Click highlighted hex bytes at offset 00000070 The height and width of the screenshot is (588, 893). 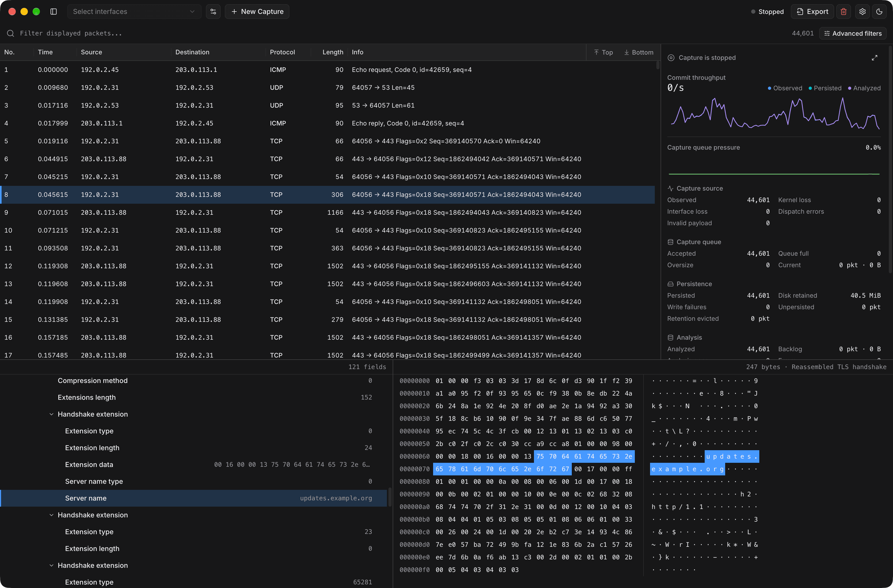pos(502,469)
